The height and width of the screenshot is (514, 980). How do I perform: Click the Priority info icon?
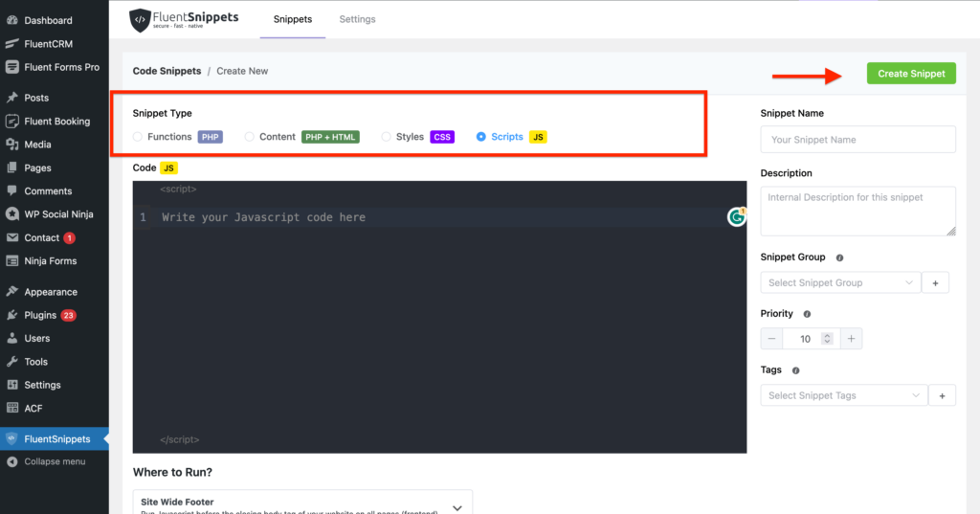tap(807, 314)
